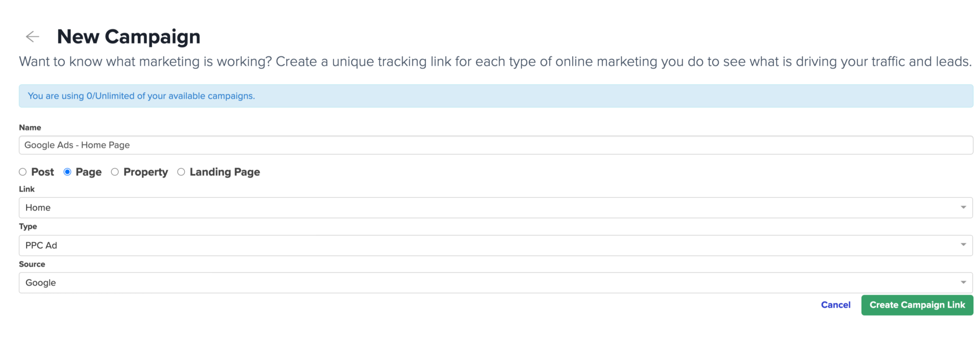980x348 pixels.
Task: Click the tracking link description paragraph
Action: point(495,62)
